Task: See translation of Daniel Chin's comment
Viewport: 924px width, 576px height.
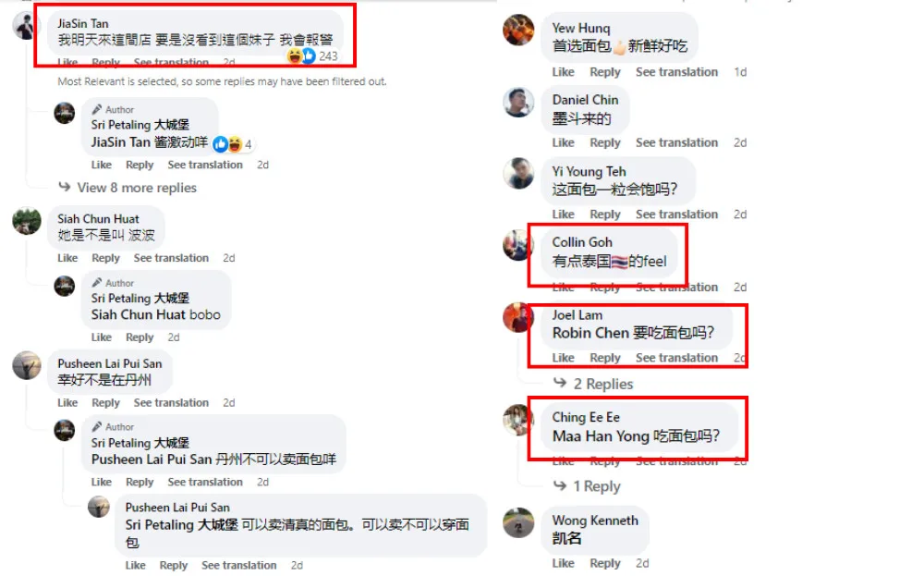Action: click(676, 142)
